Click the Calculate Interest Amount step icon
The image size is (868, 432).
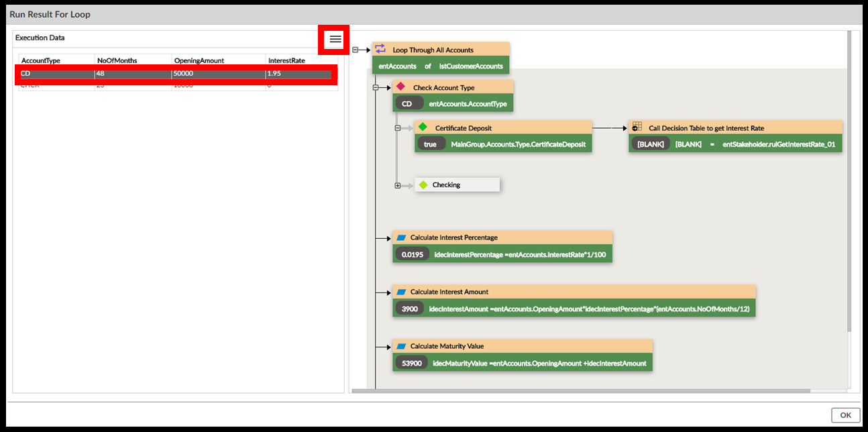pyautogui.click(x=401, y=292)
